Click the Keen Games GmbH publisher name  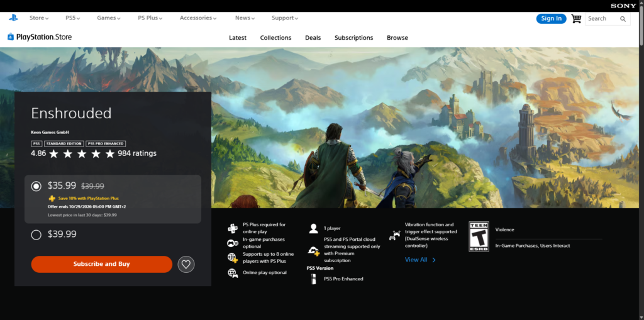[x=50, y=132]
